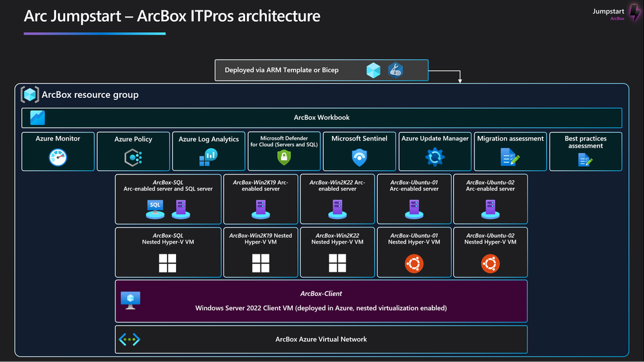Select the Virtual Network brackets icon
This screenshot has height=362, width=644.
pyautogui.click(x=130, y=339)
